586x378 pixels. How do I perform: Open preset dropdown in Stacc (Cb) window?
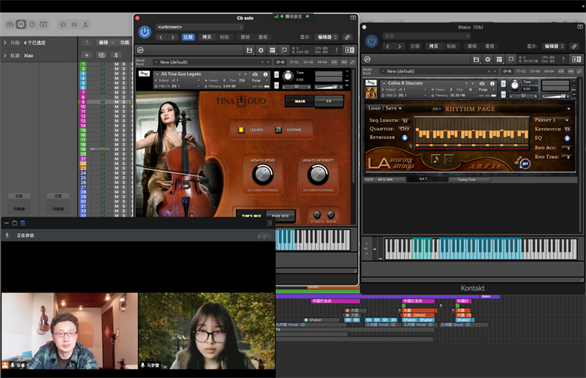426,36
